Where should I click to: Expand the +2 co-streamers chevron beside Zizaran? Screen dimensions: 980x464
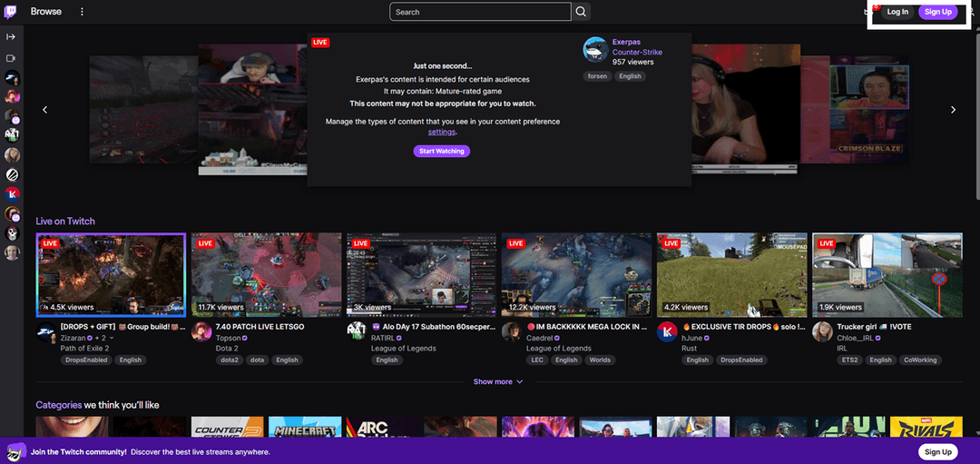[112, 338]
